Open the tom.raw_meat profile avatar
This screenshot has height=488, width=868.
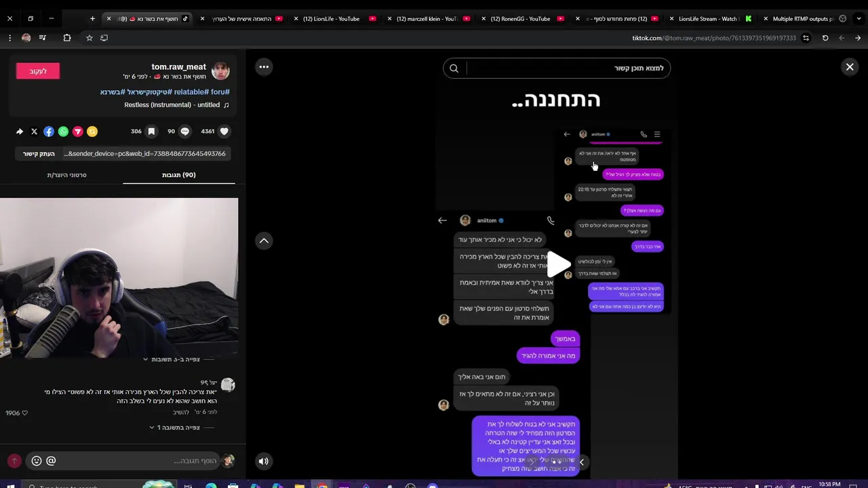tap(220, 70)
